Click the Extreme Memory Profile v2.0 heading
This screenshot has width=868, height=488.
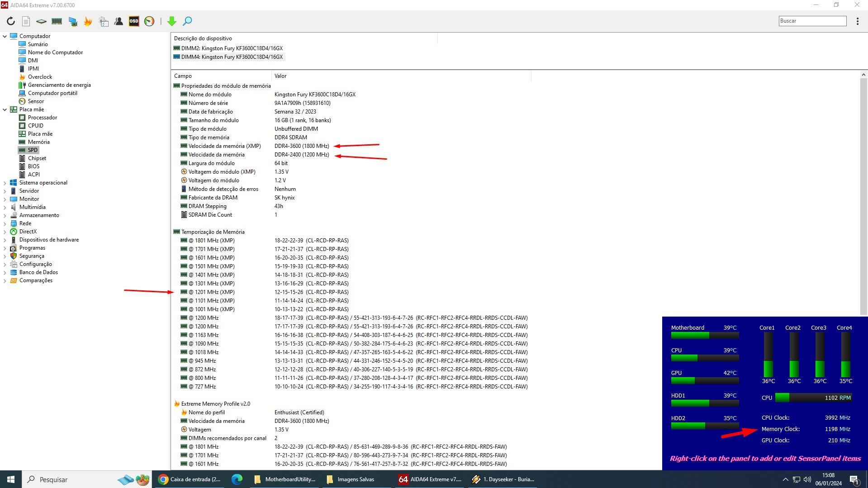point(215,404)
